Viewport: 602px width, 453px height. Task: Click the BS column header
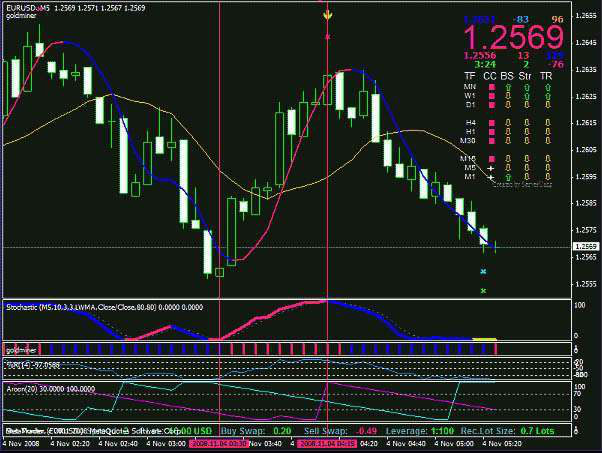[507, 76]
